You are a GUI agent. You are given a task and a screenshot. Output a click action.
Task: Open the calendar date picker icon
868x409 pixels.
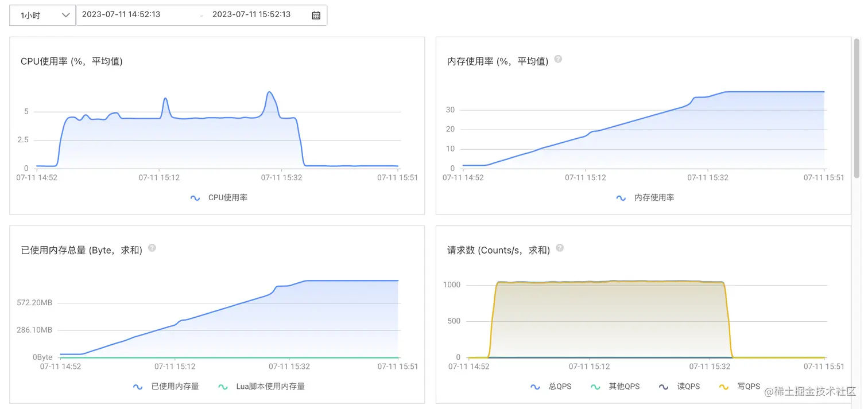tap(316, 15)
